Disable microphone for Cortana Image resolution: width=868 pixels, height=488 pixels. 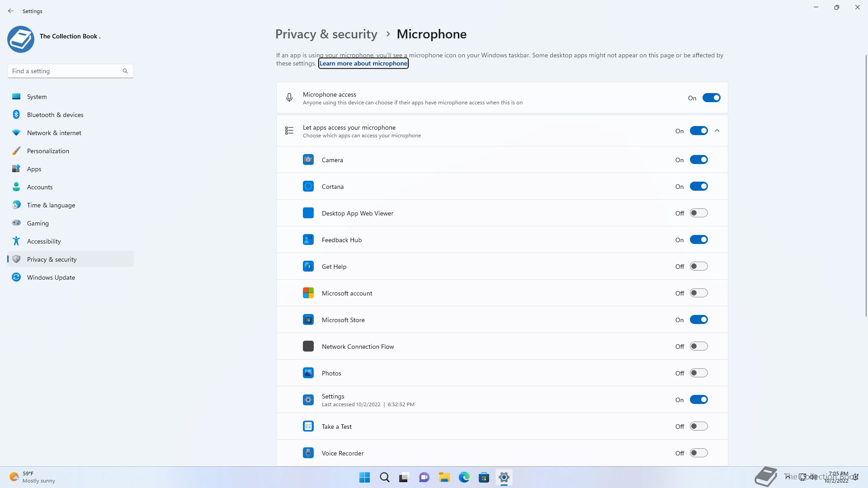[698, 186]
